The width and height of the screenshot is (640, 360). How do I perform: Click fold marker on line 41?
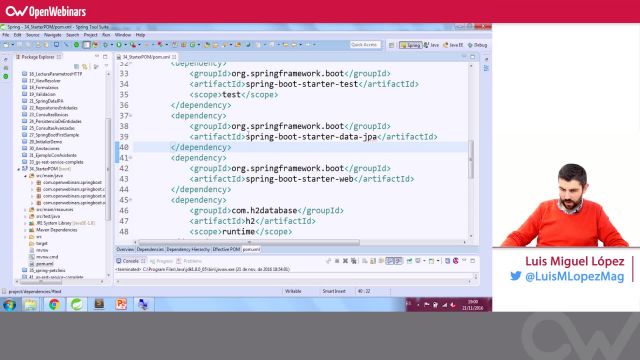coord(131,158)
